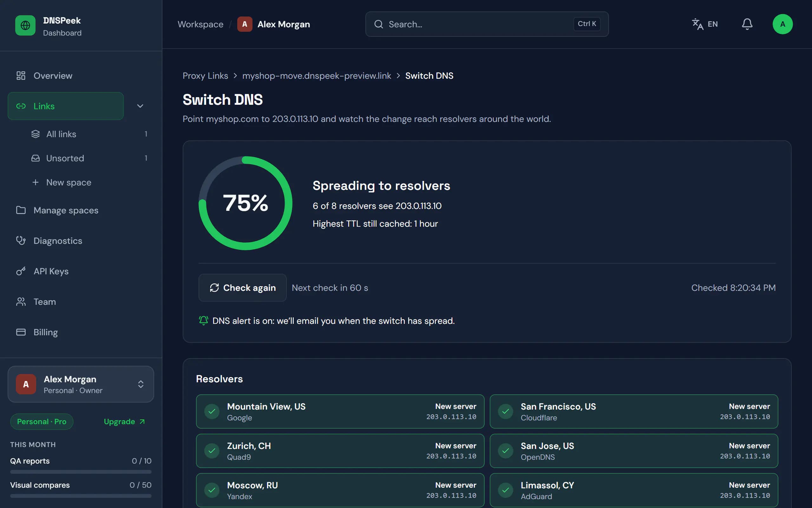Click the search magnifier icon
This screenshot has height=508, width=812.
(378, 24)
